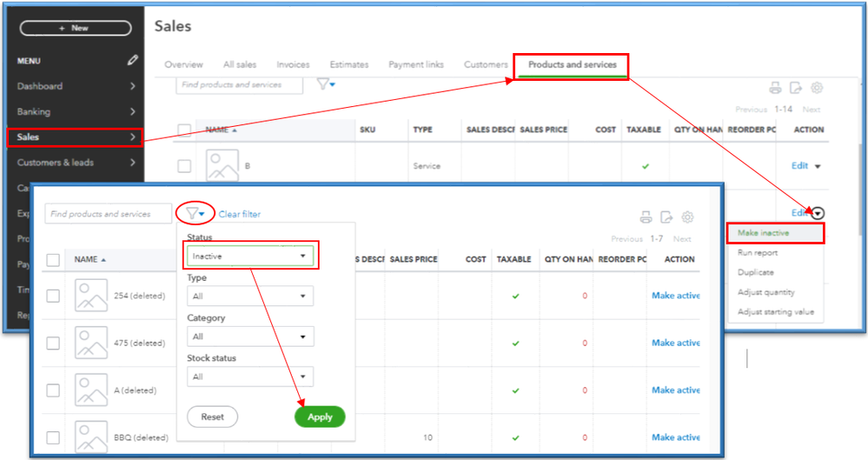Click the Reset button

click(213, 417)
